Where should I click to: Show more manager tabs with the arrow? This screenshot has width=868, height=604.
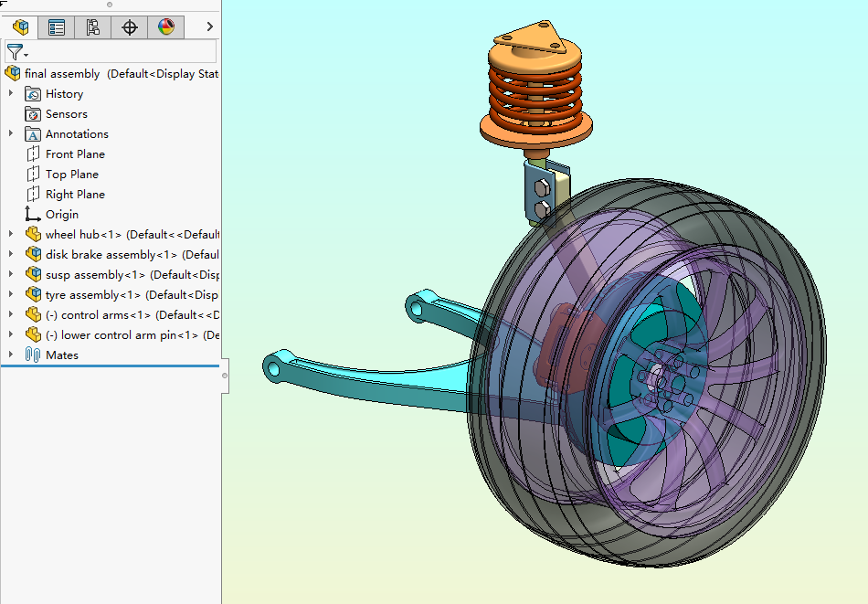[x=210, y=26]
